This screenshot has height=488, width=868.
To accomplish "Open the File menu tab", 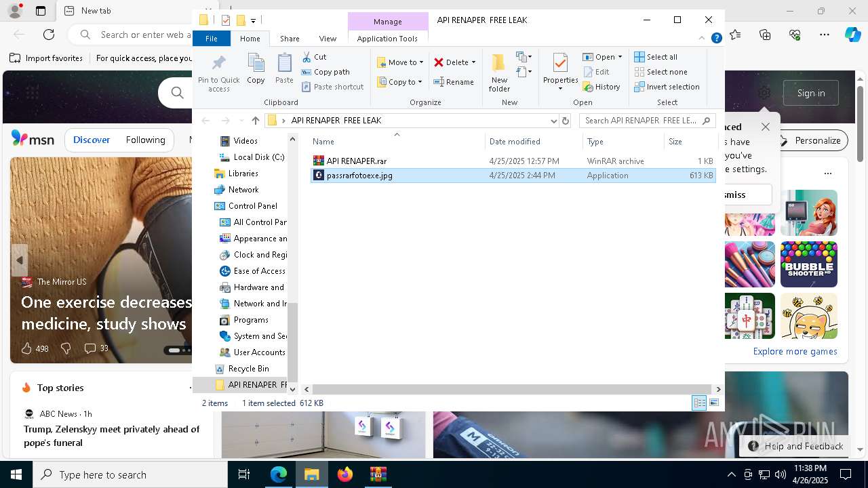I will 212,39.
